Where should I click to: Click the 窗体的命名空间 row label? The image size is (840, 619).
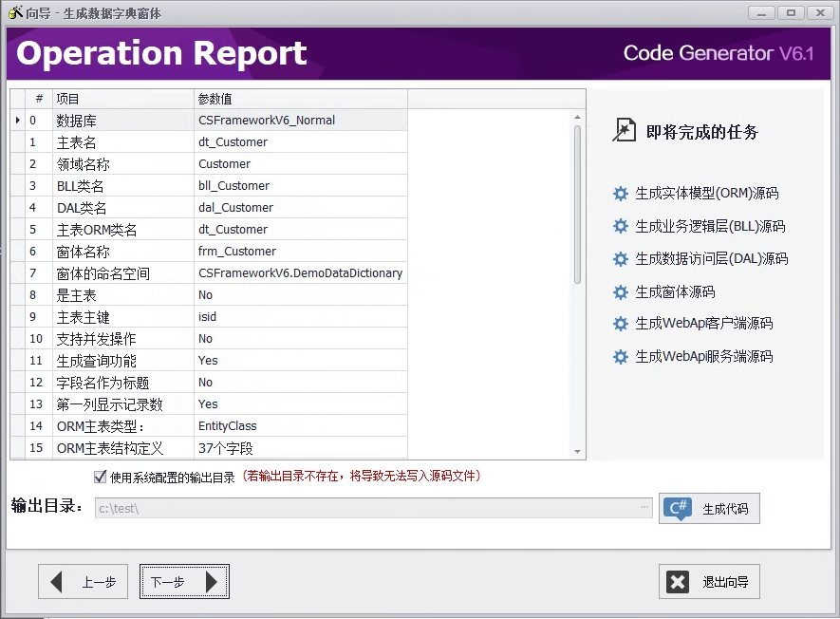(103, 273)
